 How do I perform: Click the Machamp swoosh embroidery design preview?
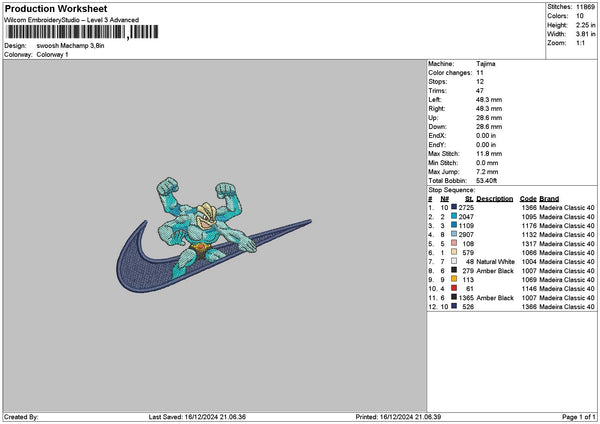coord(214,235)
